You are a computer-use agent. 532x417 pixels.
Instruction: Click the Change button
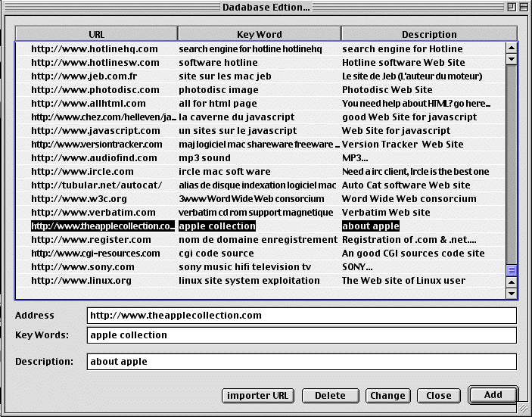387,396
